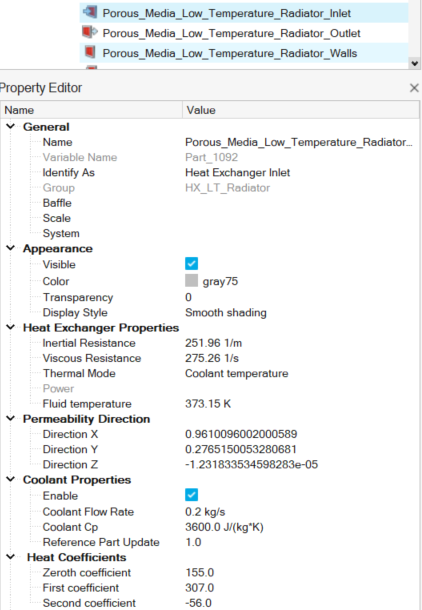
Task: Open the gray75 color swatch
Action: coord(191,280)
